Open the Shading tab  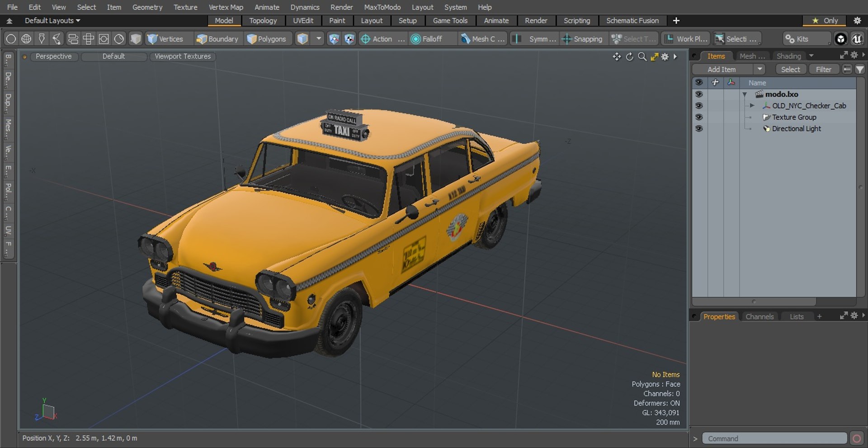(788, 56)
